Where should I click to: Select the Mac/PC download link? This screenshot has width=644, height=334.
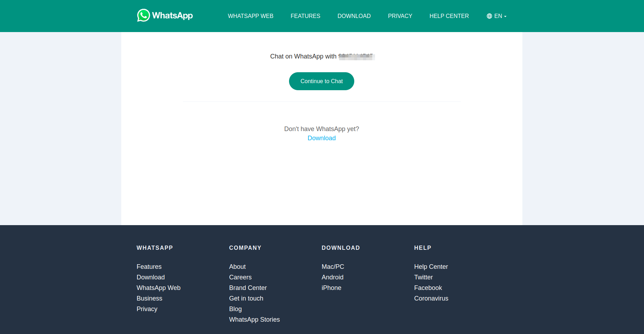[x=333, y=267]
